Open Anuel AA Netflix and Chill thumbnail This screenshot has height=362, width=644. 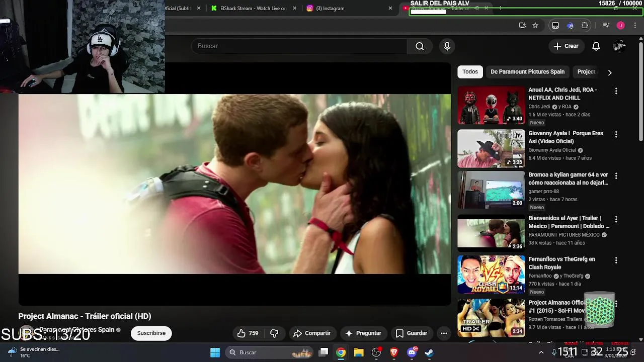491,105
